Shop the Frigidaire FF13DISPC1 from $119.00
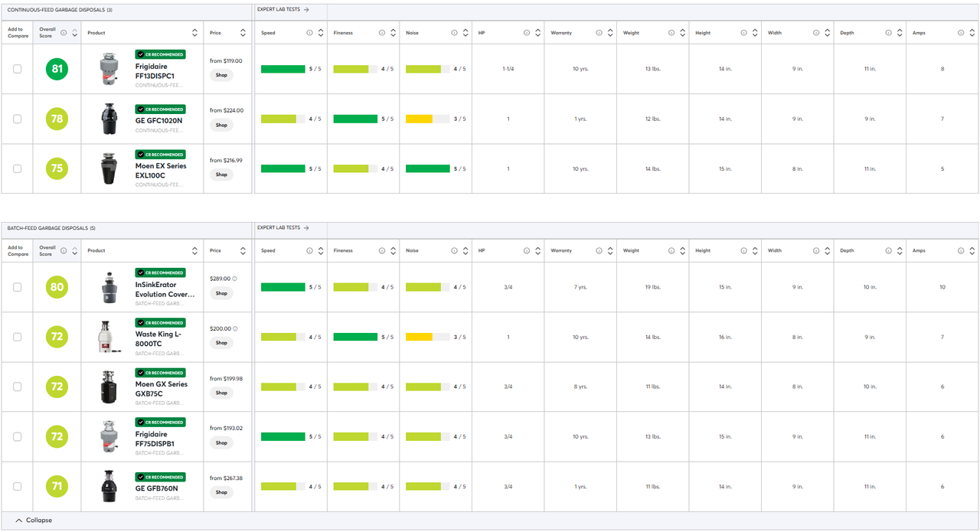Viewport: 980px width, 532px height. (x=221, y=75)
